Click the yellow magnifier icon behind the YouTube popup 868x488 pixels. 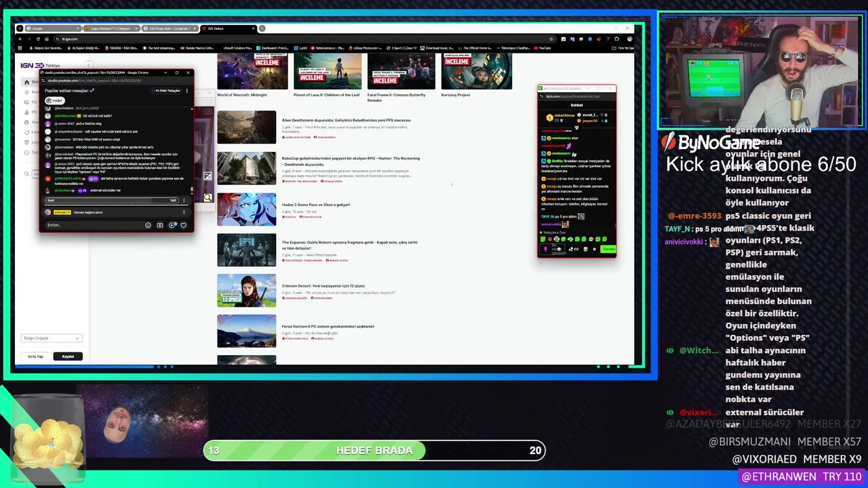click(x=208, y=198)
